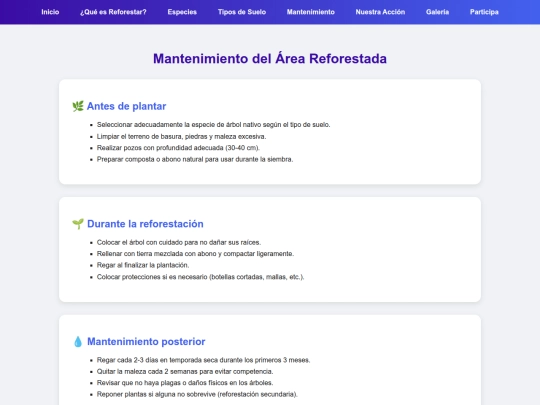Open Nuestra Acción section

[x=380, y=12]
